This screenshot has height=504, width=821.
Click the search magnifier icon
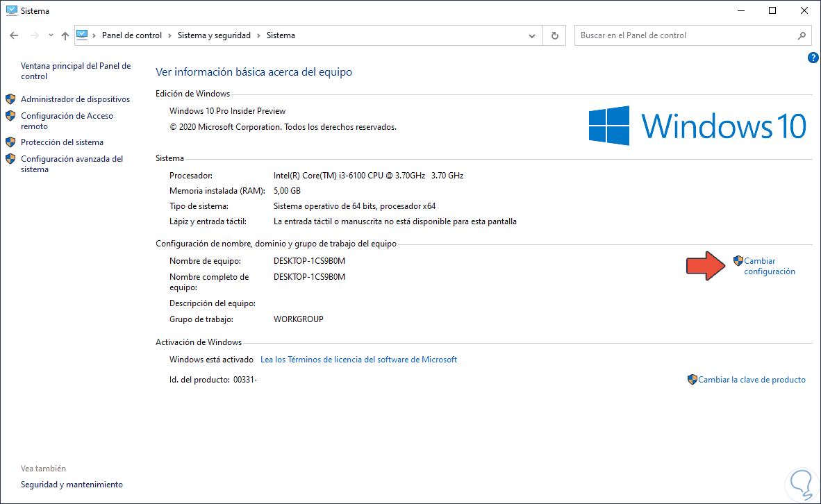[802, 35]
